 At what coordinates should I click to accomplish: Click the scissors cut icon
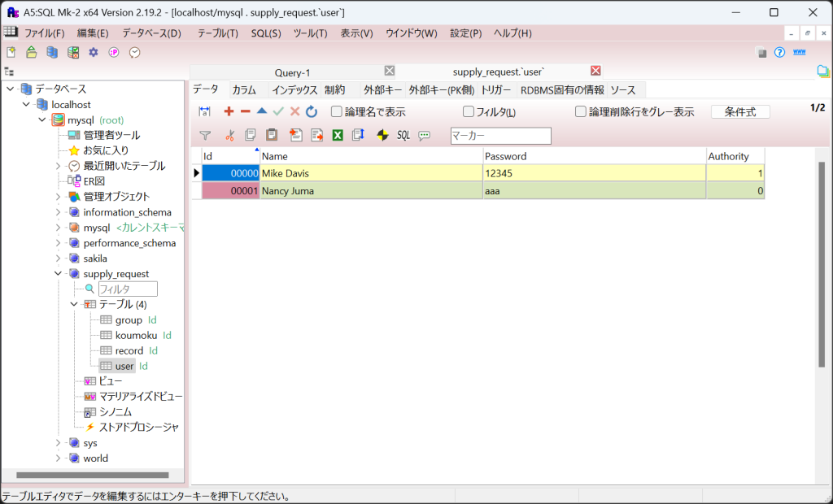click(x=229, y=135)
